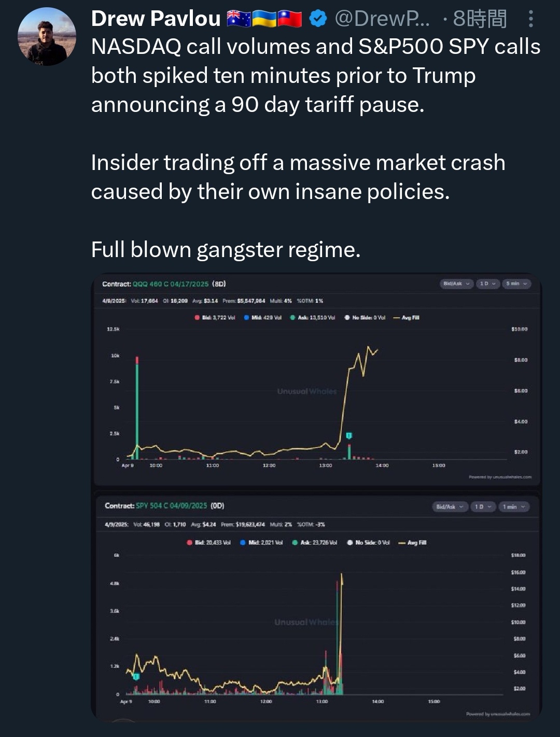Image resolution: width=560 pixels, height=737 pixels.
Task: Click the blue Mid color dot in SPY legend
Action: [x=243, y=543]
